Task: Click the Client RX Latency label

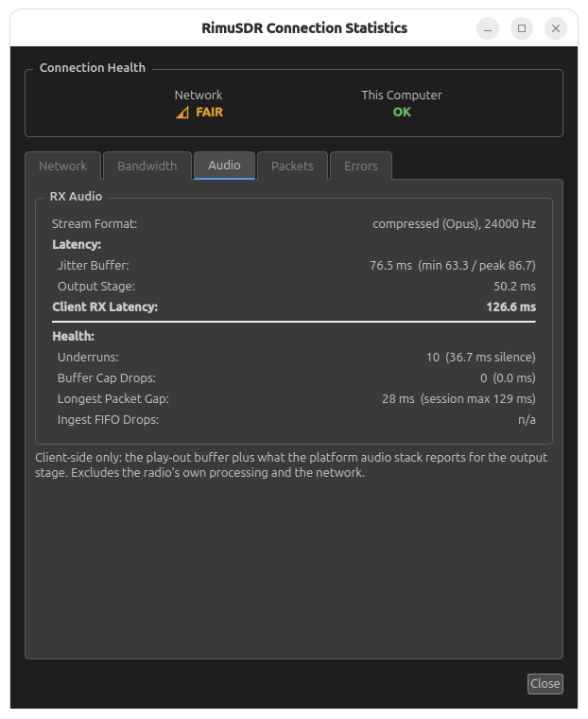Action: (x=105, y=307)
